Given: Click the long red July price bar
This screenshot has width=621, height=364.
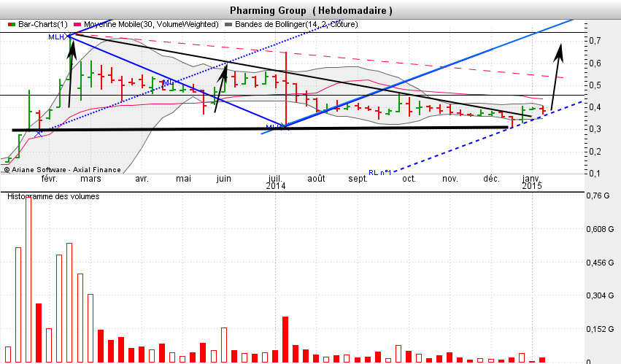Looking at the screenshot, I should (285, 89).
